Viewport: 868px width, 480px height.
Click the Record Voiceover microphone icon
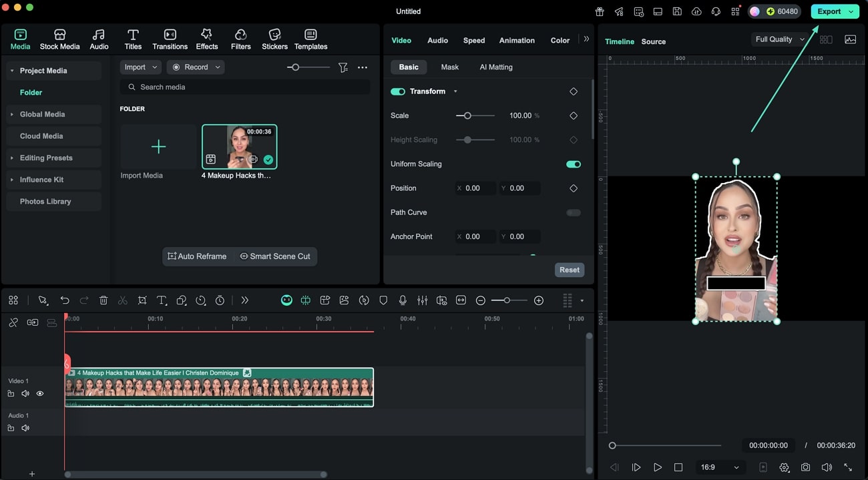403,300
